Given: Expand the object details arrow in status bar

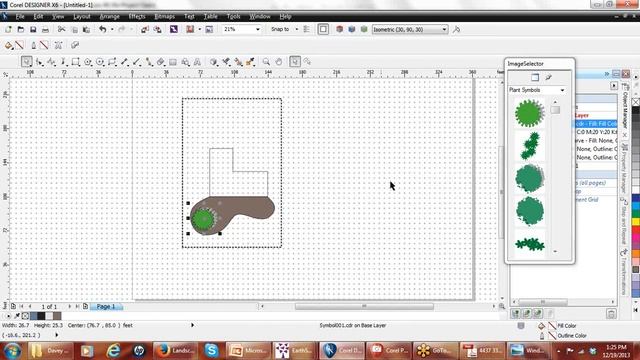Looking at the screenshot, I should pyautogui.click(x=192, y=325).
